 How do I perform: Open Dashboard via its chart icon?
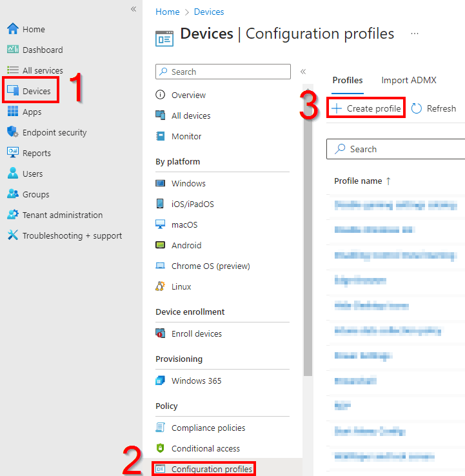pyautogui.click(x=13, y=50)
